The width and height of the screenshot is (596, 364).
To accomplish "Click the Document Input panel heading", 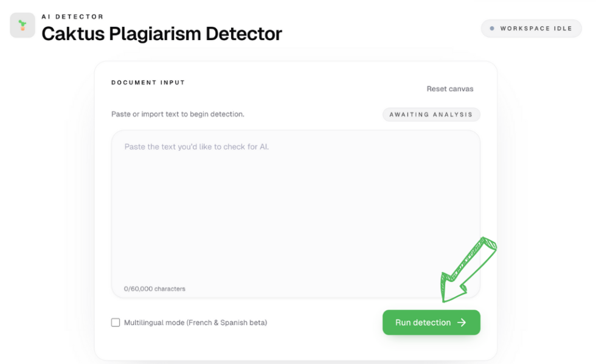I will (x=148, y=83).
